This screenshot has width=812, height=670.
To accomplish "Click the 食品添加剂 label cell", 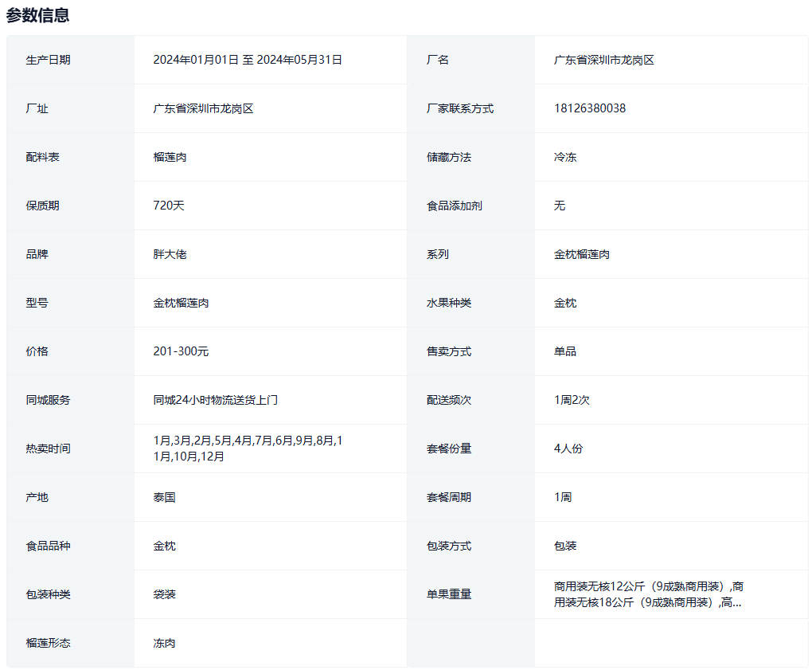I will click(454, 206).
